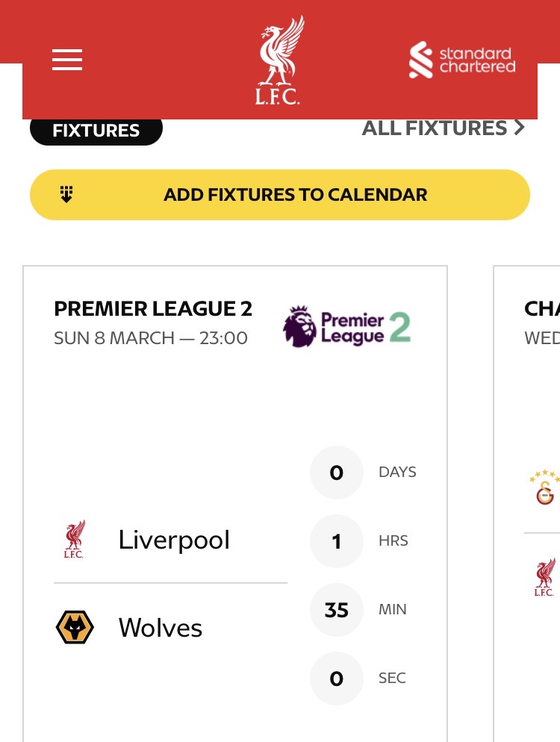Viewport: 560px width, 742px height.
Task: Click the Liverpool FC liver bird logo
Action: pyautogui.click(x=280, y=61)
